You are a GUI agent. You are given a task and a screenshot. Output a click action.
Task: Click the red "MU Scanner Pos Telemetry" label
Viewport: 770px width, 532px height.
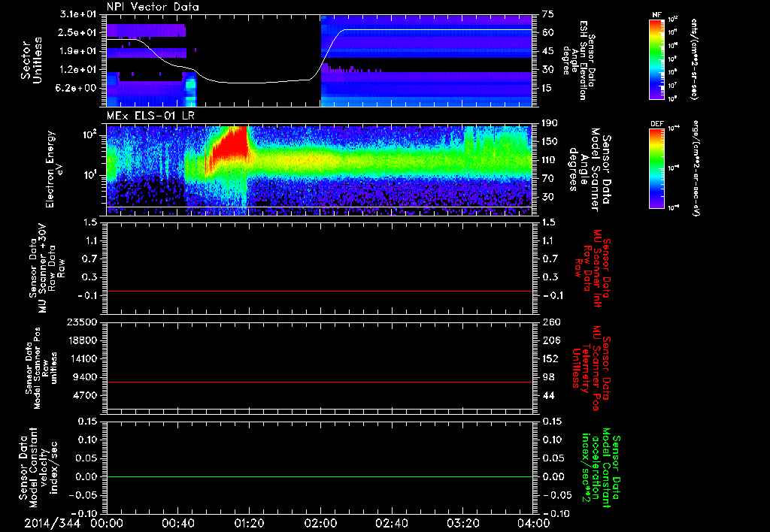coord(591,368)
